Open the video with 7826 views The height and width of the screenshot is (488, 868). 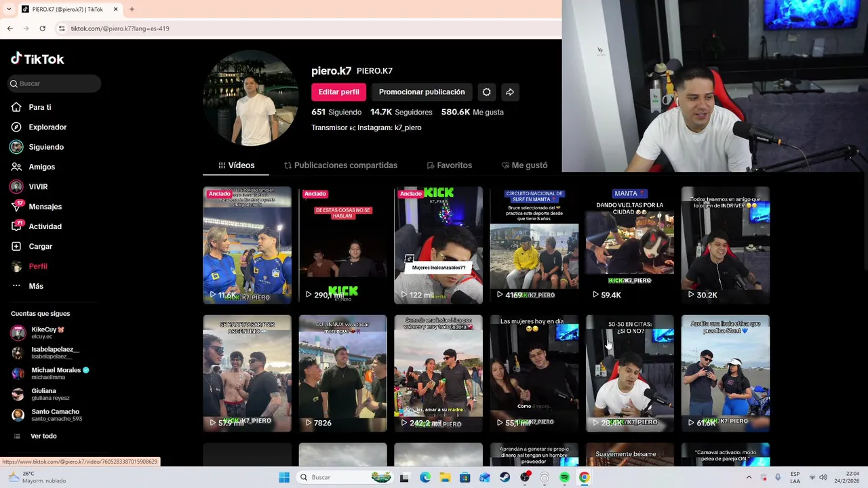[342, 373]
